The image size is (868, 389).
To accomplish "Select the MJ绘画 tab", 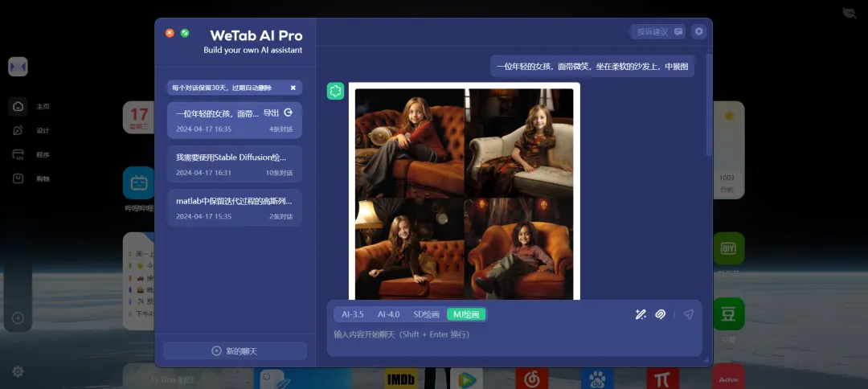I will [466, 314].
